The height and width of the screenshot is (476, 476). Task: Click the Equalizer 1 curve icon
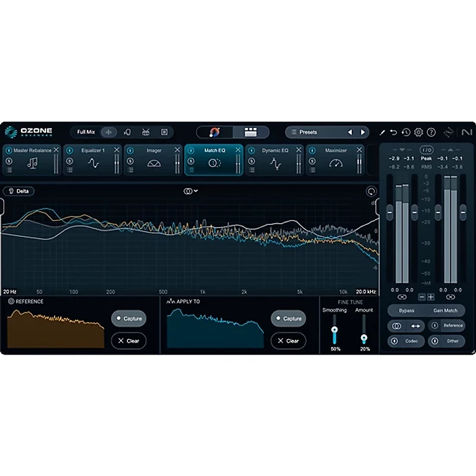pos(93,163)
